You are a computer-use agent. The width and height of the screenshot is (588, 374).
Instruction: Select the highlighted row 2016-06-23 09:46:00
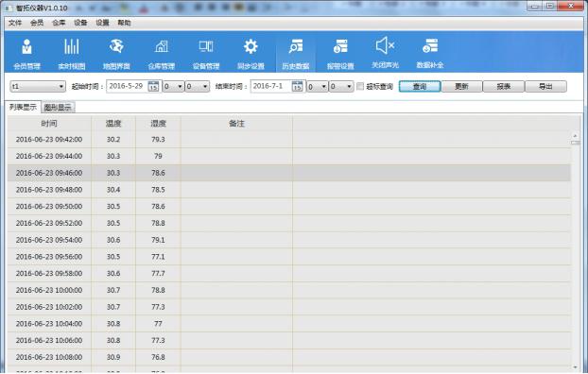pyautogui.click(x=289, y=173)
